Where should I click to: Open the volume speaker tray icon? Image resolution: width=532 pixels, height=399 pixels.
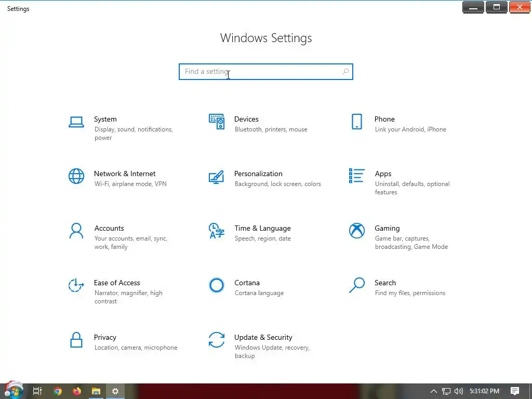(459, 391)
